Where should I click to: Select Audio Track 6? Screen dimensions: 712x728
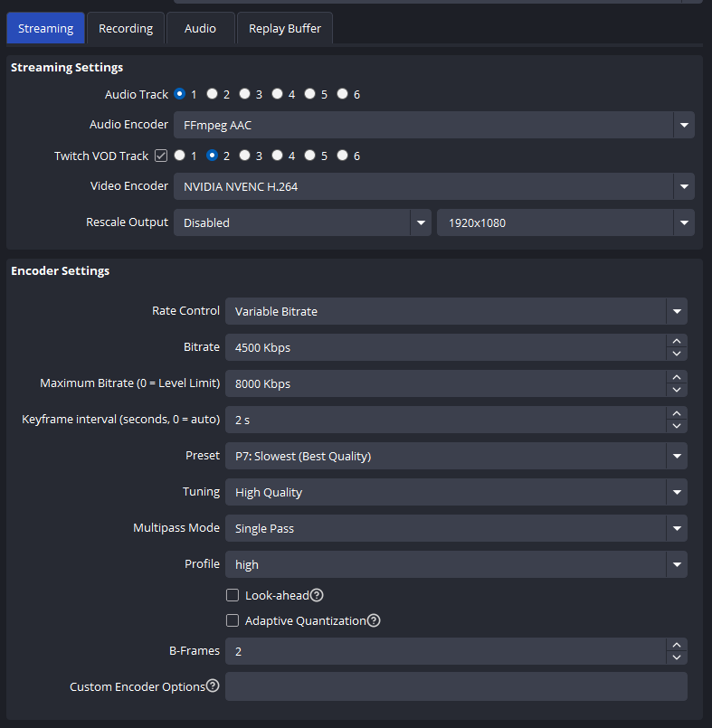342,94
